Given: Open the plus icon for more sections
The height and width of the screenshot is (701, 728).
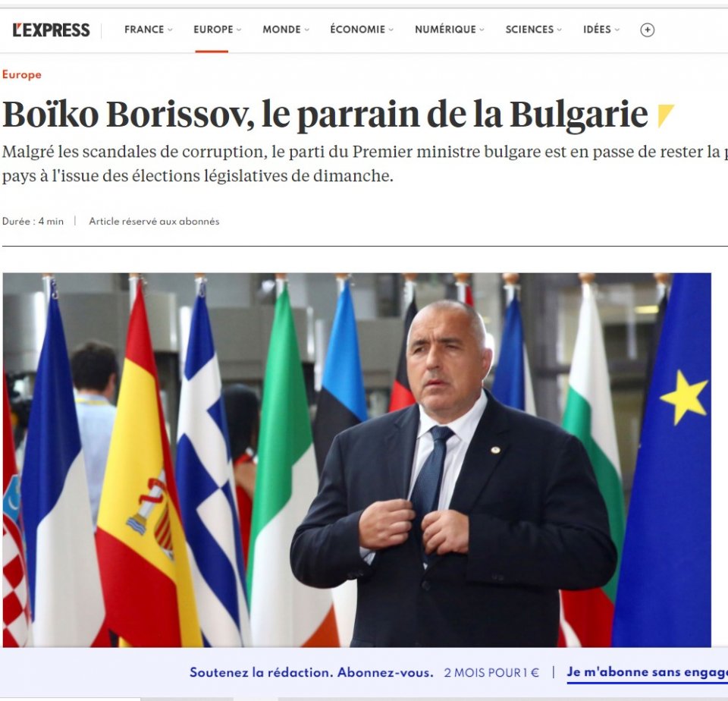Looking at the screenshot, I should (647, 30).
